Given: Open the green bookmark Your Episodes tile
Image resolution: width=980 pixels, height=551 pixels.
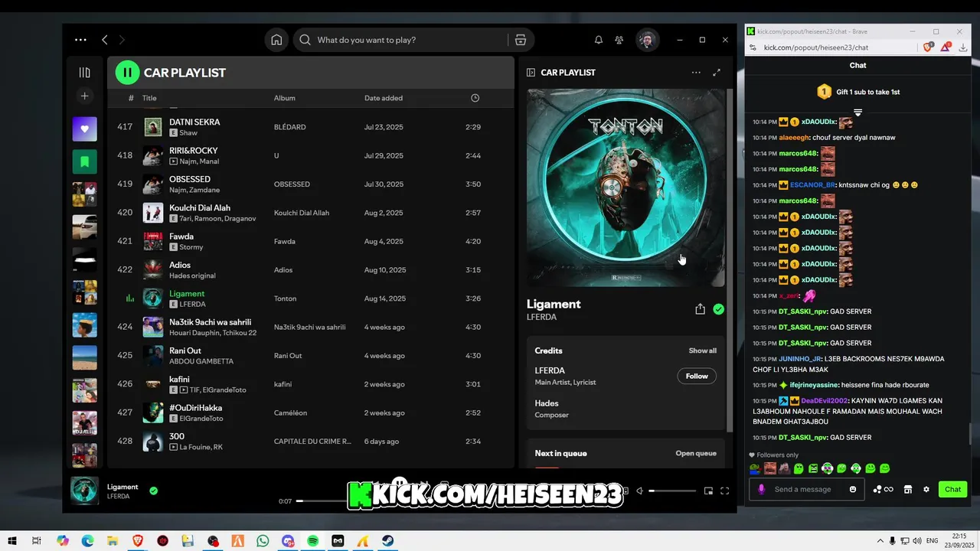Looking at the screenshot, I should pos(85,161).
